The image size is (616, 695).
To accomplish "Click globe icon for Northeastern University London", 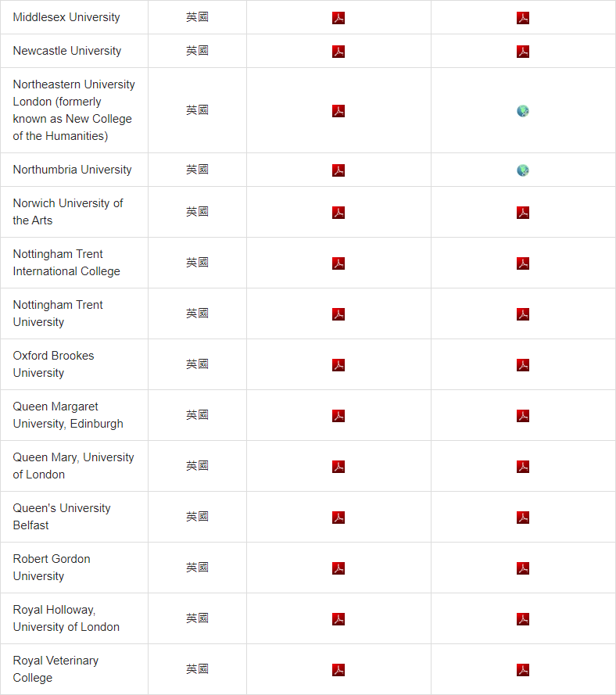I will pyautogui.click(x=523, y=111).
